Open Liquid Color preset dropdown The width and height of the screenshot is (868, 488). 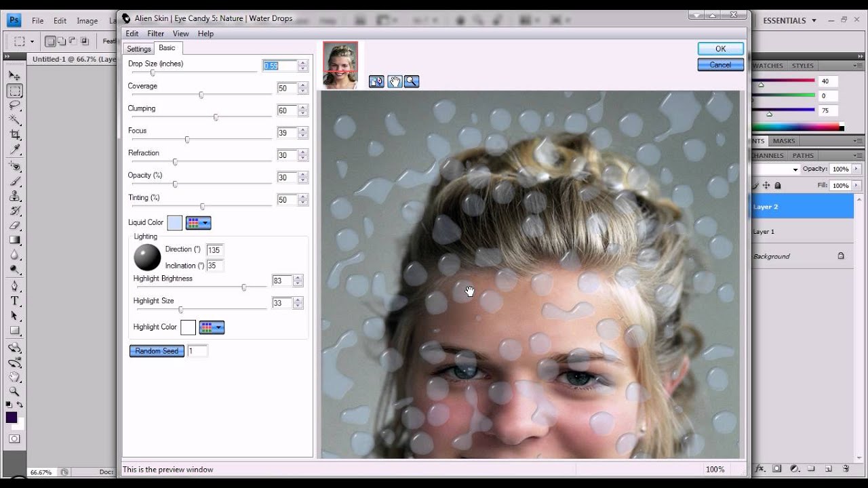coord(199,222)
